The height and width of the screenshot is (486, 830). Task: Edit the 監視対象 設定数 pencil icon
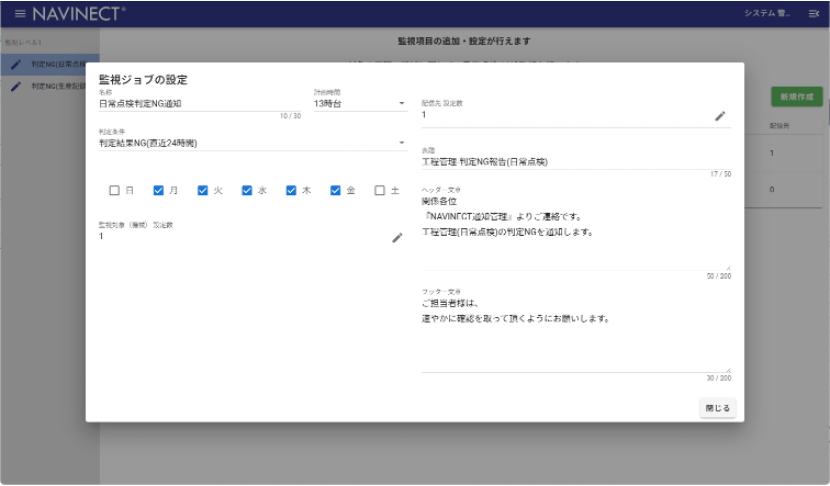pyautogui.click(x=397, y=238)
